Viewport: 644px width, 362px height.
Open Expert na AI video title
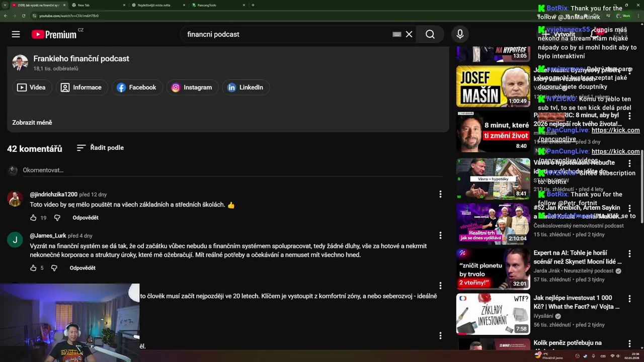click(x=578, y=257)
